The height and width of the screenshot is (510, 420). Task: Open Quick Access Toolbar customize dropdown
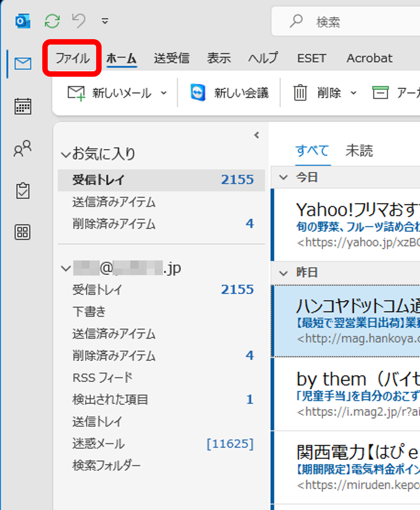[105, 21]
